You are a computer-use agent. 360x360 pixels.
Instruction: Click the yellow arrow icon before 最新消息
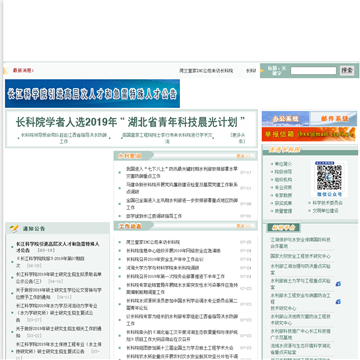tap(5, 71)
